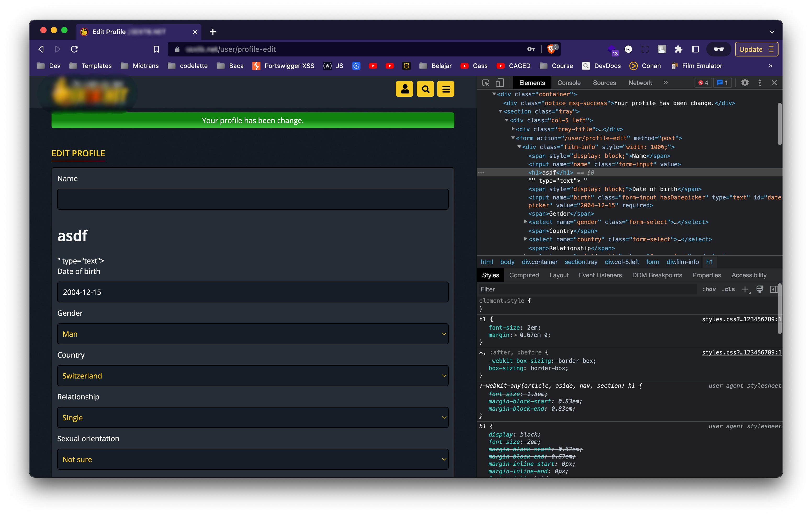
Task: Toggle the device toolbar icon
Action: coord(500,83)
